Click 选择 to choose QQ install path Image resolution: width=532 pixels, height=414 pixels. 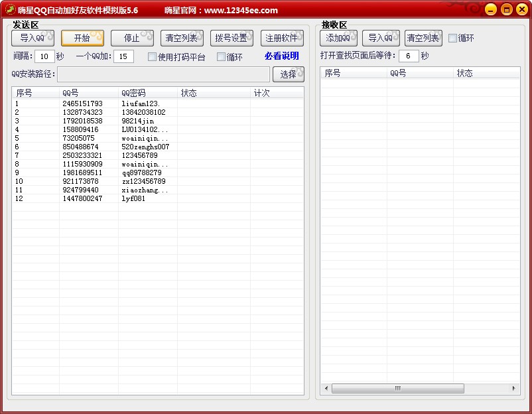(289, 74)
